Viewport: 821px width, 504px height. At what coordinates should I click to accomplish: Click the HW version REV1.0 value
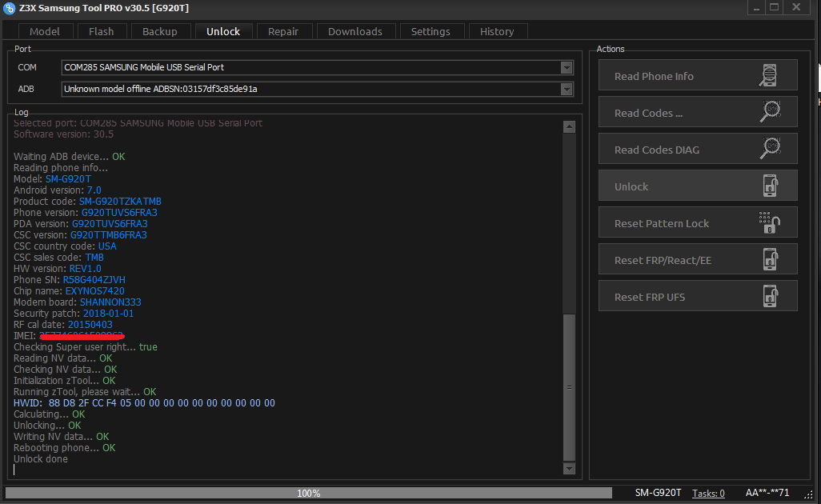click(x=86, y=269)
